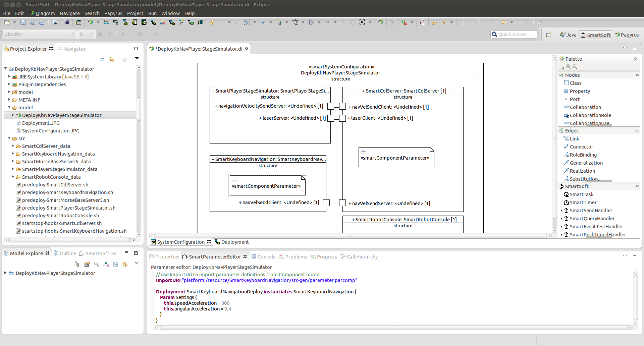The width and height of the screenshot is (644, 346).
Task: Click Collapse All in Model Explorer
Action: (x=115, y=264)
